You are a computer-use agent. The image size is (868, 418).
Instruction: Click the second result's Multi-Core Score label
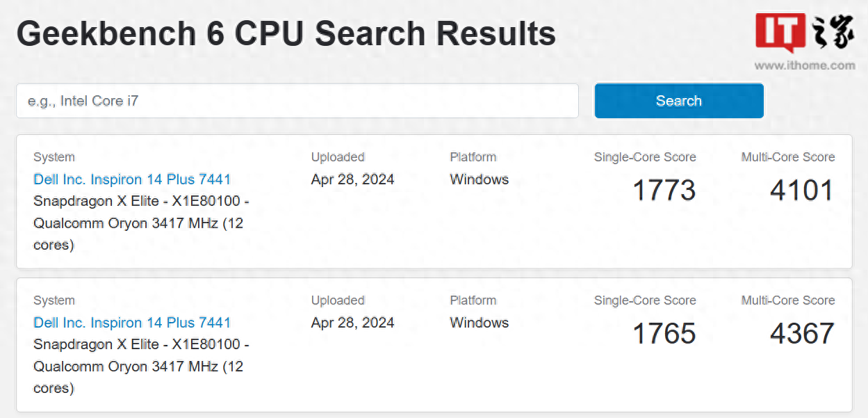[788, 300]
